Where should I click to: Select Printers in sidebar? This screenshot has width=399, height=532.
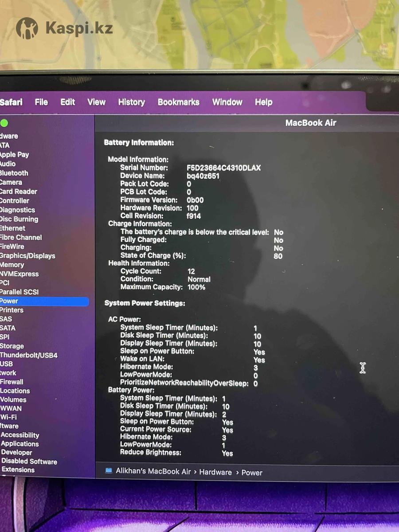[x=12, y=310]
